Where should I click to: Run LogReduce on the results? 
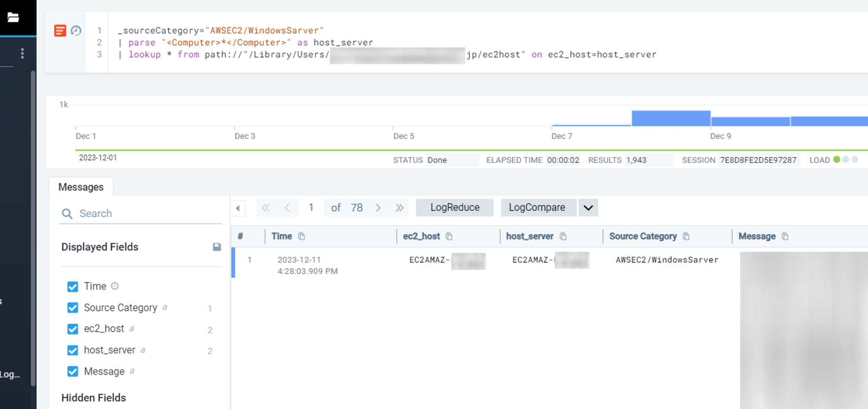point(454,207)
